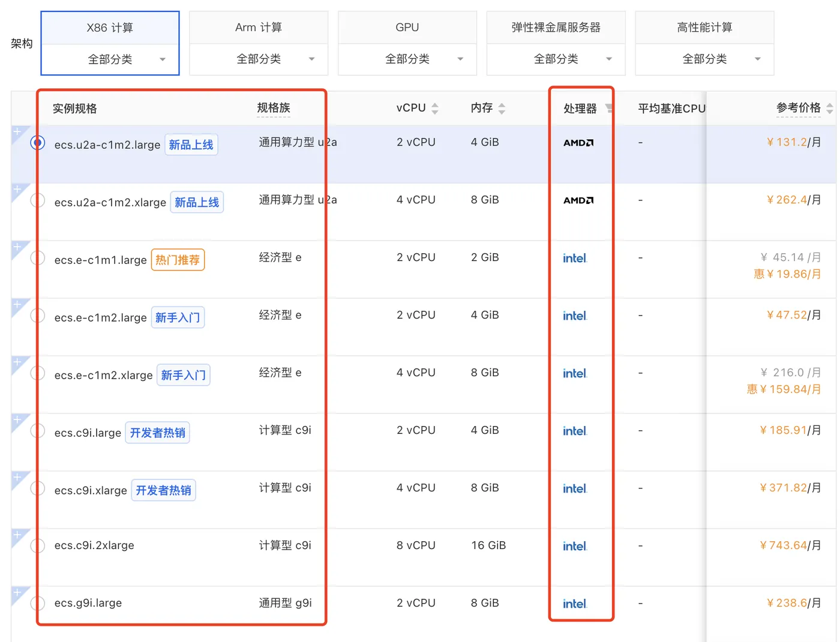Open the Arm 计算 全部分类 dropdown
Viewport: 840px width, 642px height.
click(x=259, y=59)
